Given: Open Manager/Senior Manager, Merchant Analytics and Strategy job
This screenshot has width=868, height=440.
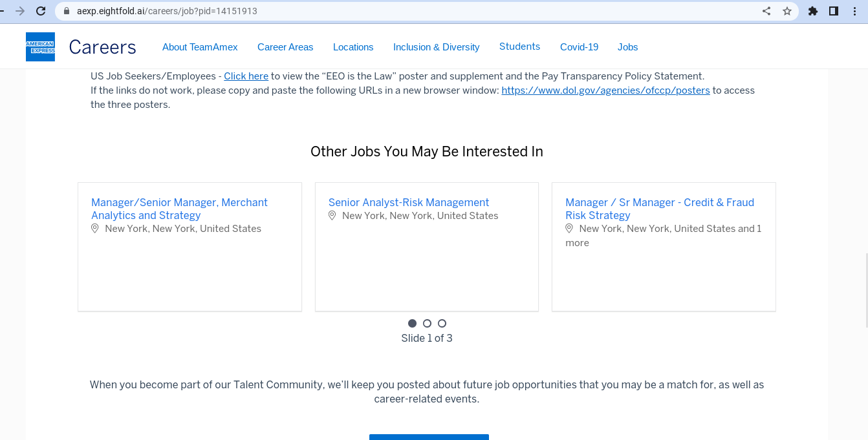Looking at the screenshot, I should tap(179, 209).
